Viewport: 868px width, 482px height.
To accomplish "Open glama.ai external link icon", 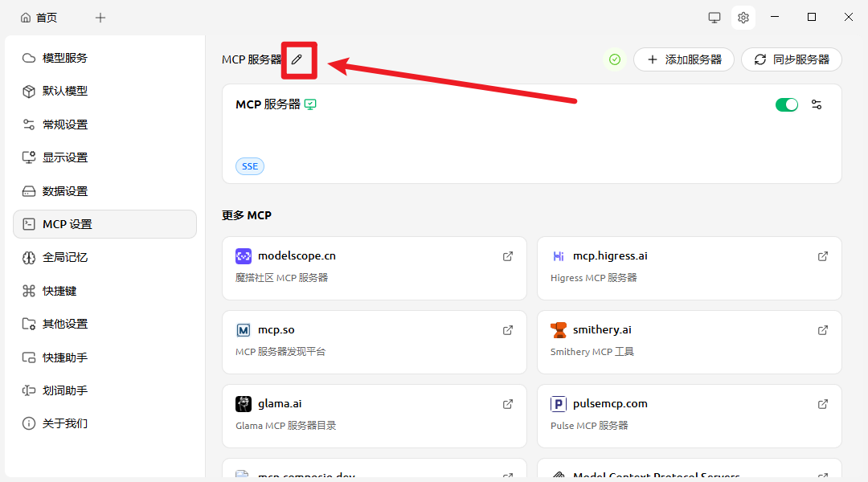I will point(508,405).
